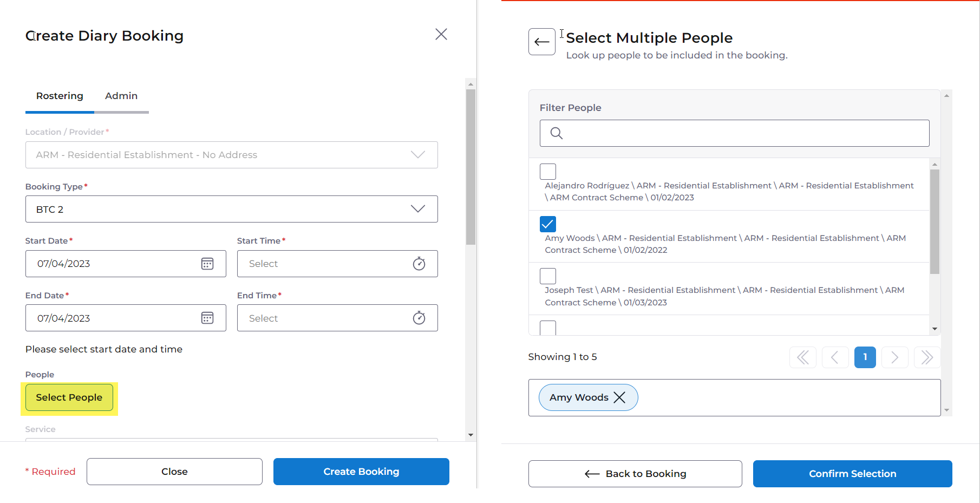Open the End Date calendar picker
The image size is (980, 503).
click(207, 318)
